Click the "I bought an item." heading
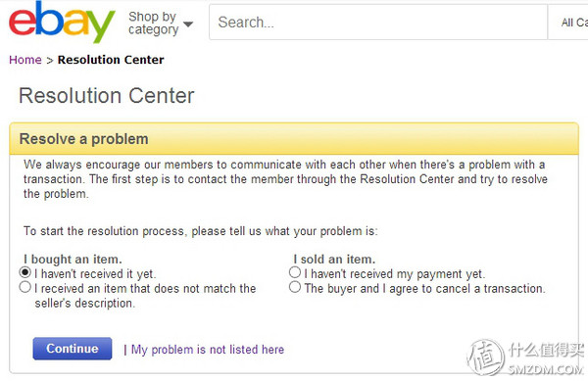The height and width of the screenshot is (381, 588). (73, 260)
